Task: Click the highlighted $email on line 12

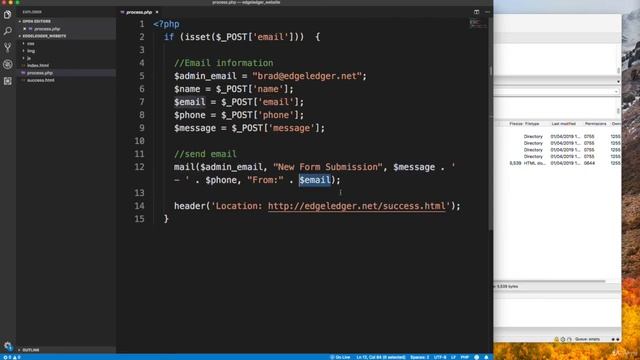Action: coord(315,180)
